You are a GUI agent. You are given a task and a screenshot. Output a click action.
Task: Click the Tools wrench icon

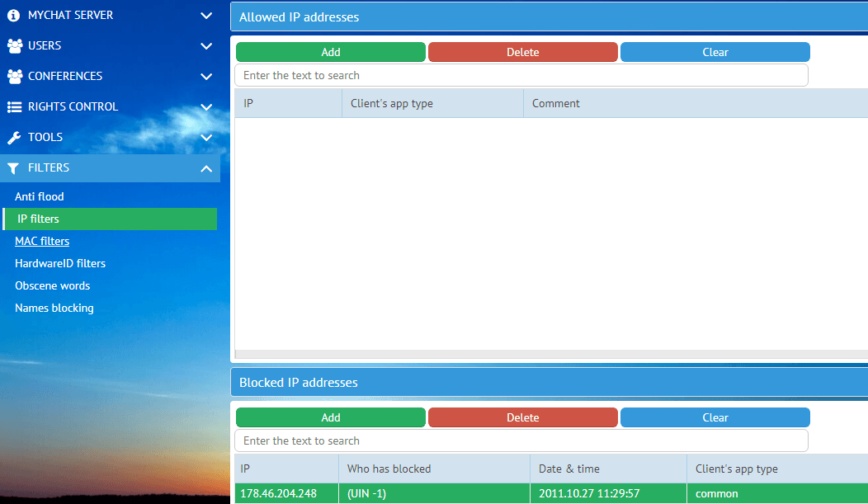14,137
